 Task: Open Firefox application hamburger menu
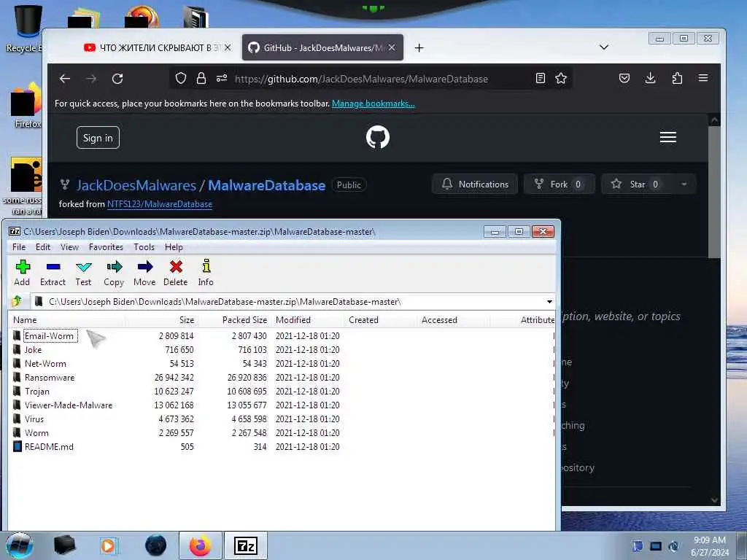pyautogui.click(x=703, y=78)
